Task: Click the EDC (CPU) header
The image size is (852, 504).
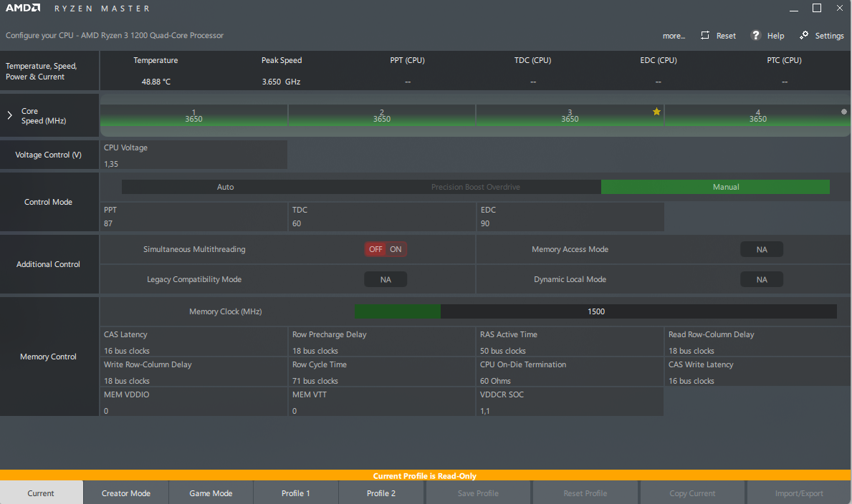Action: pyautogui.click(x=658, y=60)
